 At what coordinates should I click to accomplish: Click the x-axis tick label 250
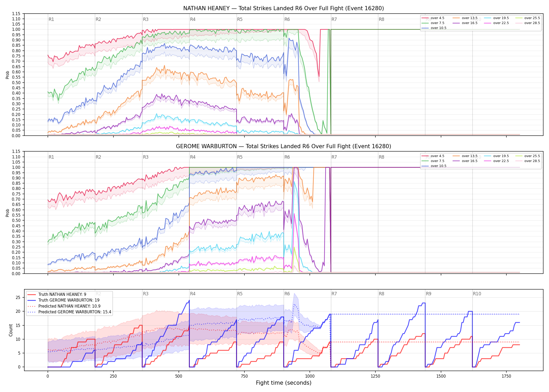pos(113,376)
